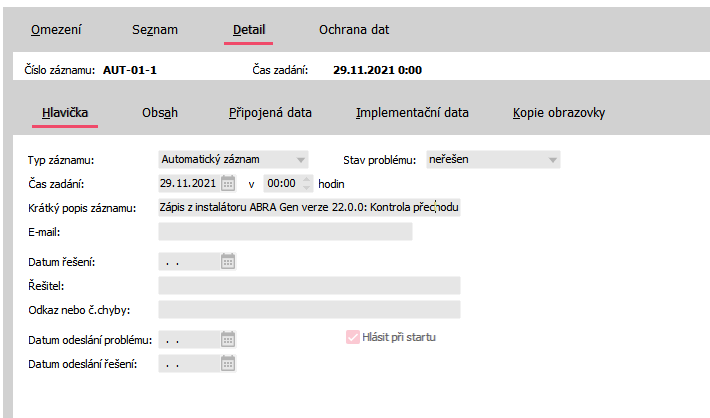The width and height of the screenshot is (710, 418).
Task: Adjust time using the hodin spinner arrows
Action: [306, 183]
